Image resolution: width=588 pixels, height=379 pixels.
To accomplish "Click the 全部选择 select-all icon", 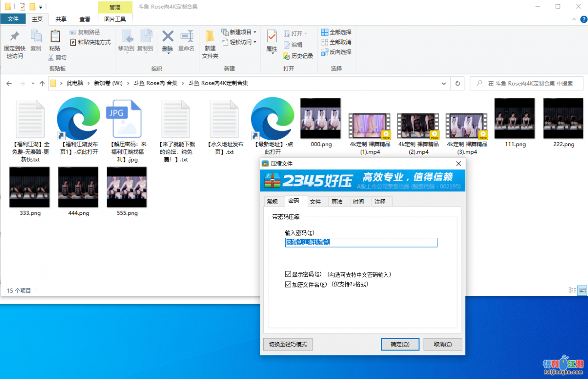I will pos(324,32).
